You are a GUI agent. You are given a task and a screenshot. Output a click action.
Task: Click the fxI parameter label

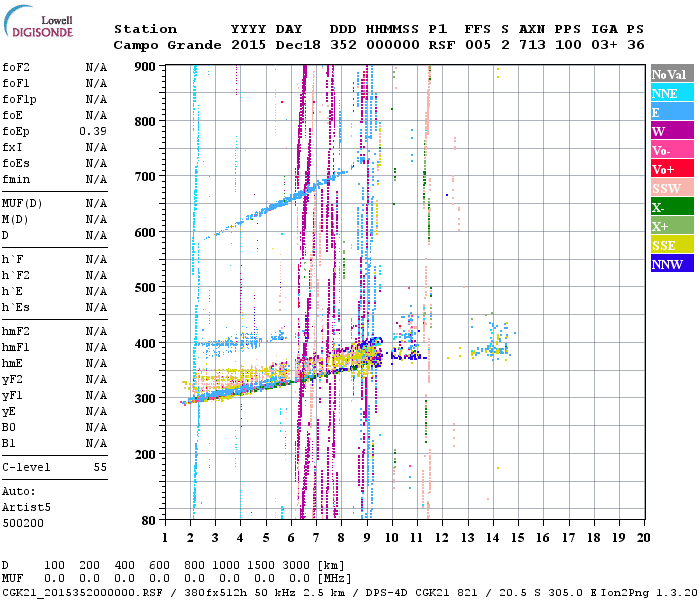coord(12,147)
